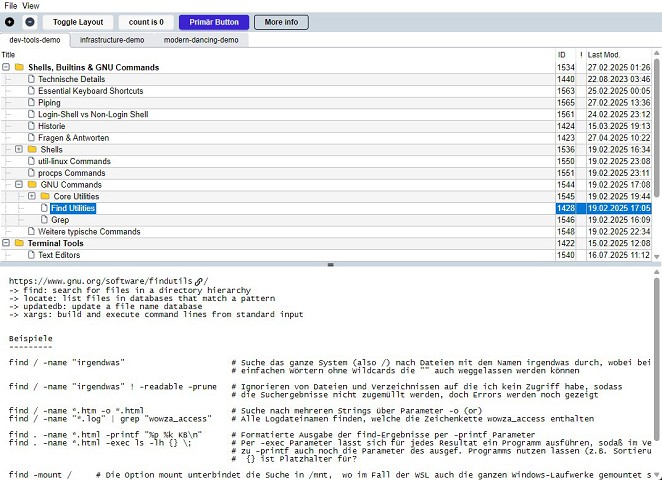The image size is (662, 480).
Task: Click the document icon of Fragen & Antworten
Action: [x=31, y=138]
